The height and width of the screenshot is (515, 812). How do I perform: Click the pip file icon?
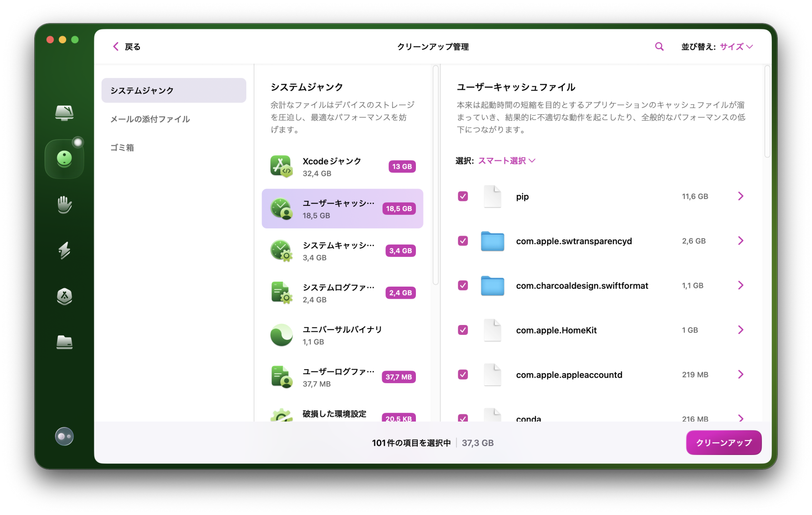(x=493, y=196)
